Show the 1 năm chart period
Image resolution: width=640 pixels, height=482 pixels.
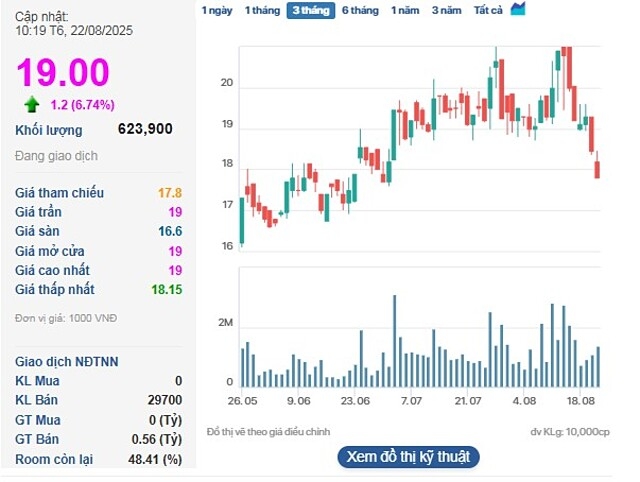[x=405, y=10]
